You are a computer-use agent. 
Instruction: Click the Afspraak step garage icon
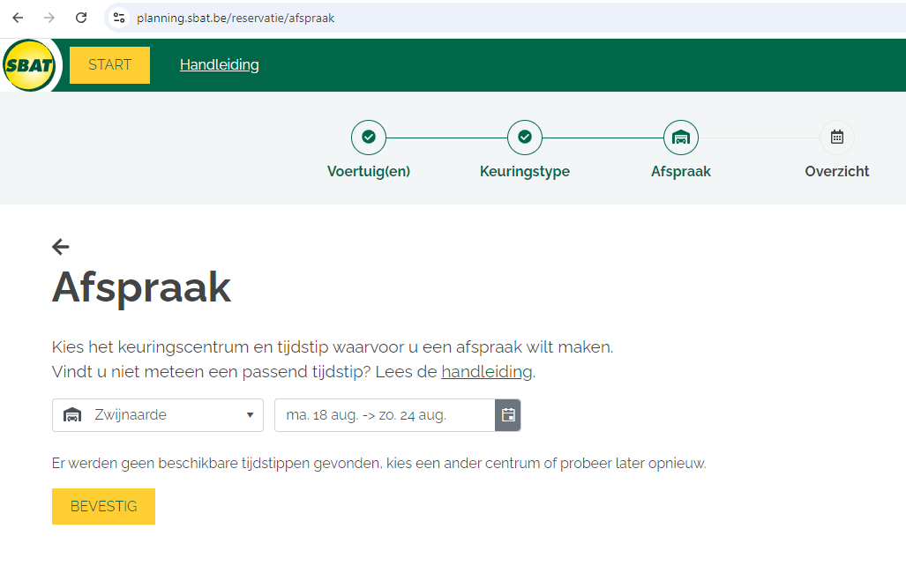[680, 138]
